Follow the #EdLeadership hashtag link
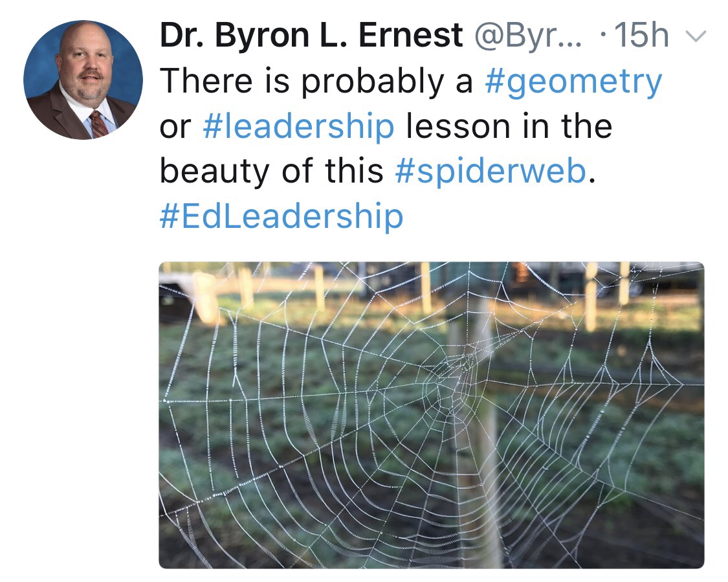The width and height of the screenshot is (728, 582). (281, 216)
